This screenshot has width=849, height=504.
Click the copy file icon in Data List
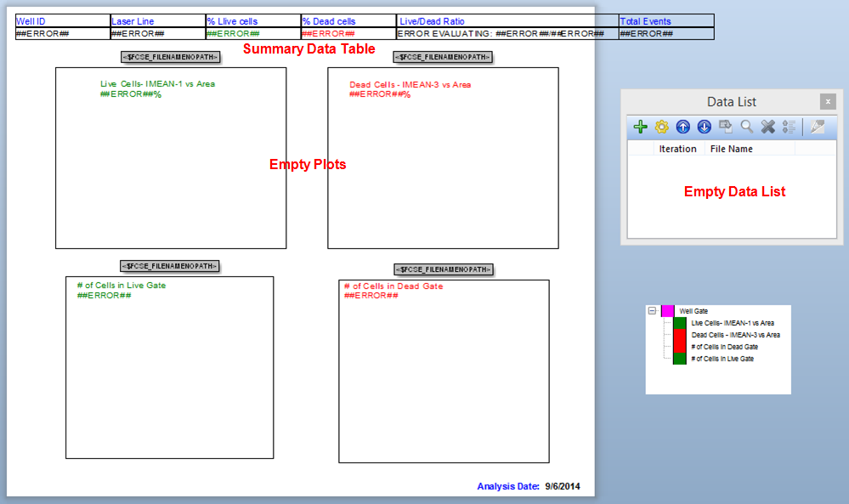tap(726, 127)
